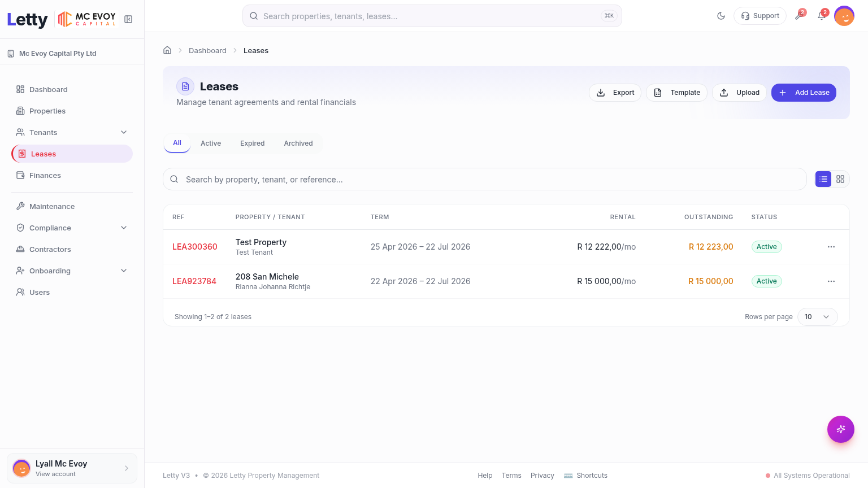Expand the Tenants submenu chevron

(x=124, y=132)
